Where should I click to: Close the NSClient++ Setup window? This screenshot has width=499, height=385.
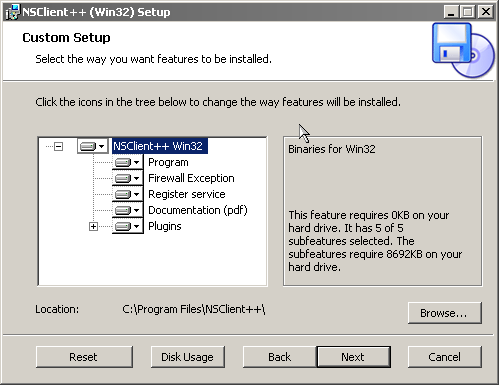click(x=486, y=12)
